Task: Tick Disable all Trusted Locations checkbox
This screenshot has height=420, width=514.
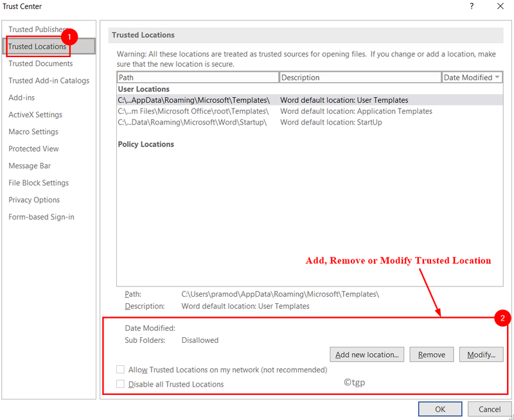Action: tap(121, 384)
